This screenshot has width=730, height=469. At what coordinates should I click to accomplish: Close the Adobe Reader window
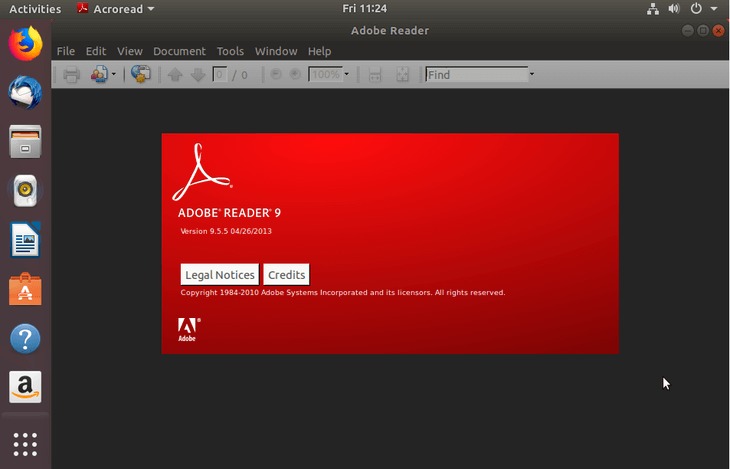click(x=718, y=31)
